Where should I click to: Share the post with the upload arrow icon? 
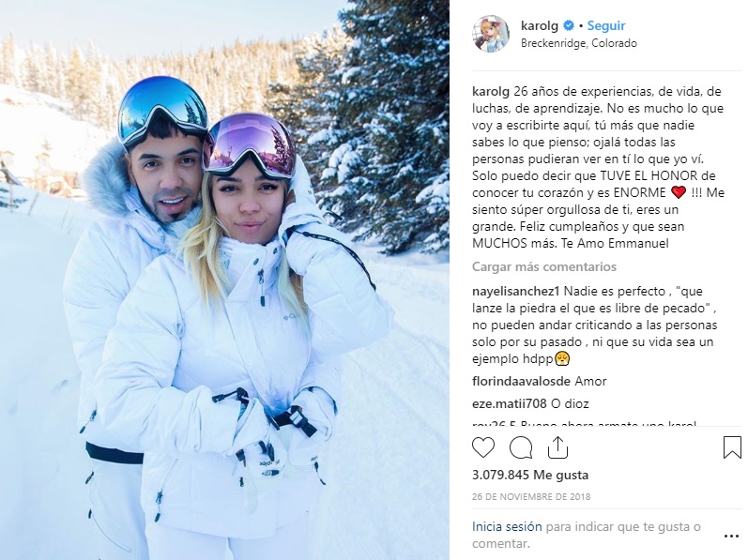click(x=557, y=447)
